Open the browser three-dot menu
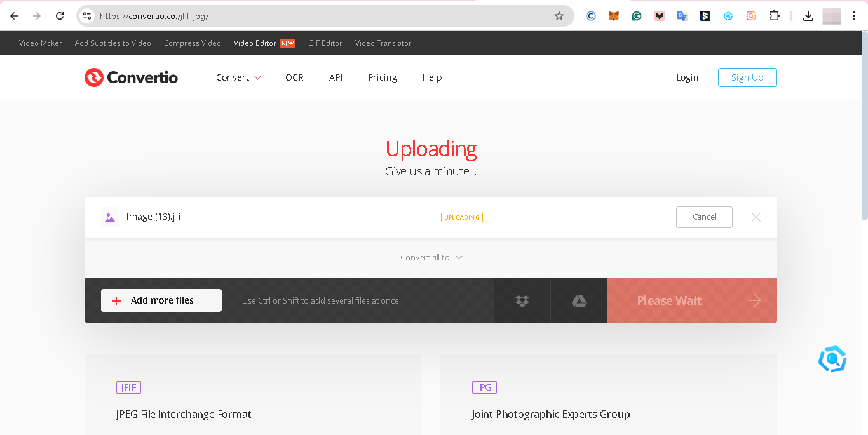The width and height of the screenshot is (868, 435). point(855,16)
